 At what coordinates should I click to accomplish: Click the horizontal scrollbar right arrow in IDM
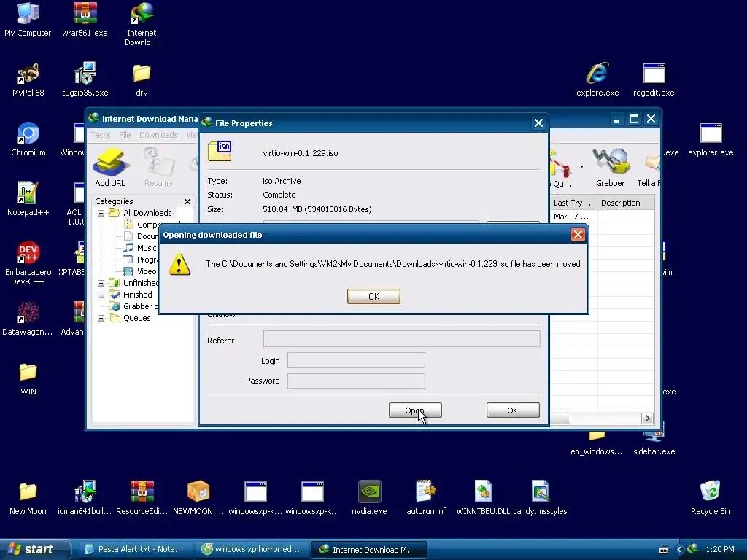click(646, 418)
